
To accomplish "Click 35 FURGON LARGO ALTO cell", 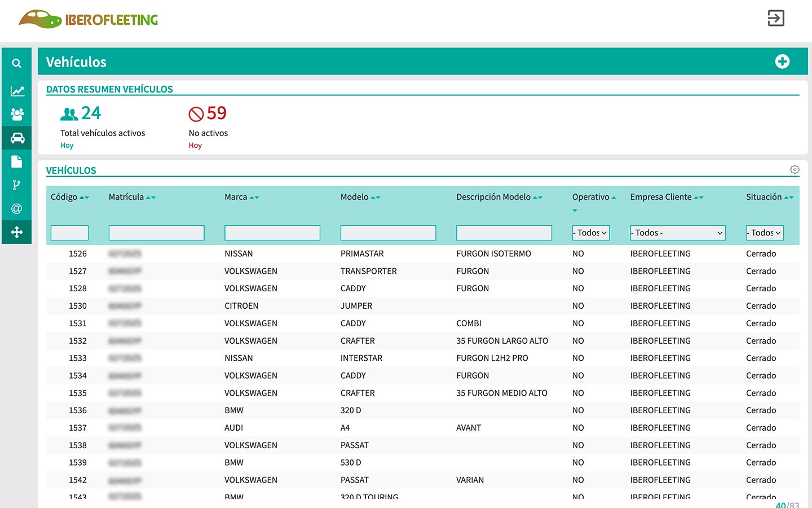I will 502,341.
